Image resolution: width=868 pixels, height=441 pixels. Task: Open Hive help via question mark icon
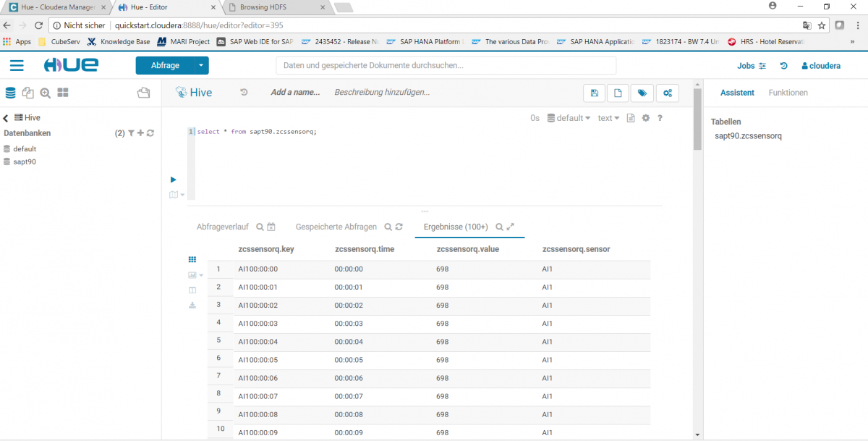[x=660, y=117]
